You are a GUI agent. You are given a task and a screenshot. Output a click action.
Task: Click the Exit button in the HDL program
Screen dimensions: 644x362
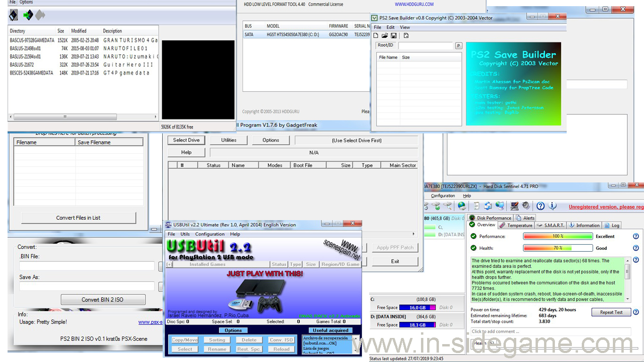(x=395, y=261)
